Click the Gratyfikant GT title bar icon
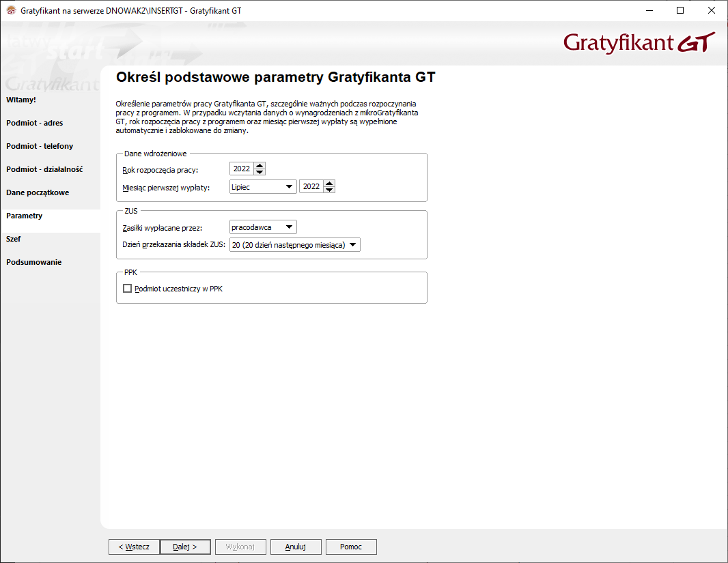This screenshot has height=563, width=728. coord(11,10)
